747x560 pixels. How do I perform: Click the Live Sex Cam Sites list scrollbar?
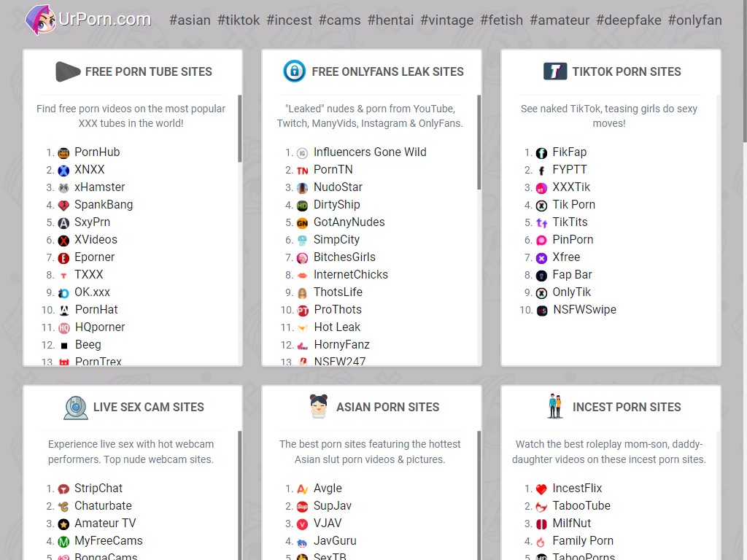click(x=239, y=495)
